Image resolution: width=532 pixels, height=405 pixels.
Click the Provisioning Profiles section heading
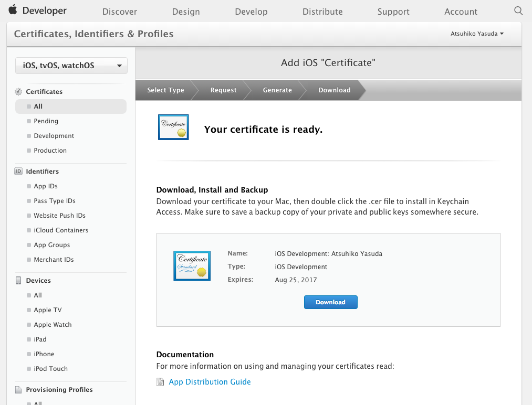pyautogui.click(x=59, y=390)
